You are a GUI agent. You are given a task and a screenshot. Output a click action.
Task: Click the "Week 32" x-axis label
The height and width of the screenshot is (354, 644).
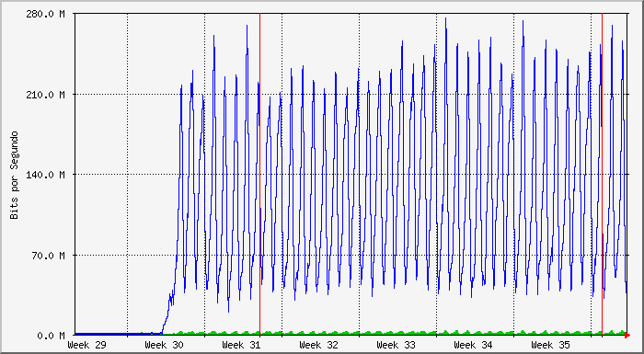point(318,345)
